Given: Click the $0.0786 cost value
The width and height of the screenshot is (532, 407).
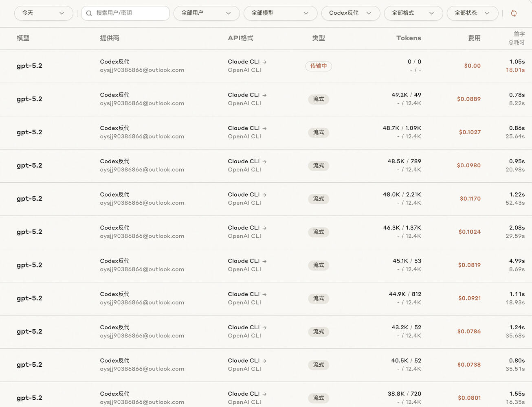Looking at the screenshot, I should 469,332.
